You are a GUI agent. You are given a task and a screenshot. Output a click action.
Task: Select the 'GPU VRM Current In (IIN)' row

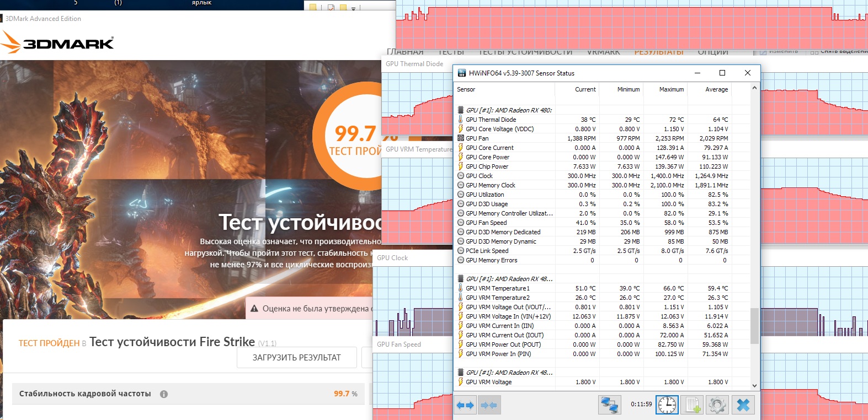point(602,326)
